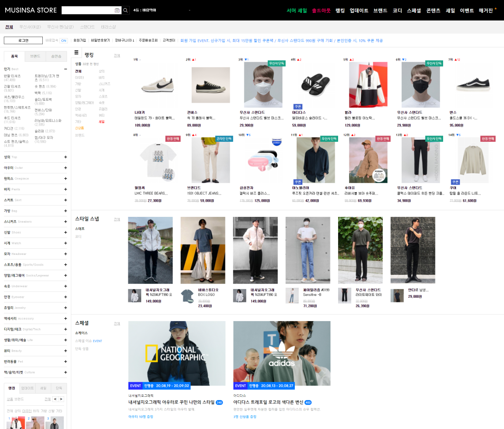Screen dimensions: 504x429
Task: Open 서머 세일 in the top navigation
Action: tap(297, 10)
